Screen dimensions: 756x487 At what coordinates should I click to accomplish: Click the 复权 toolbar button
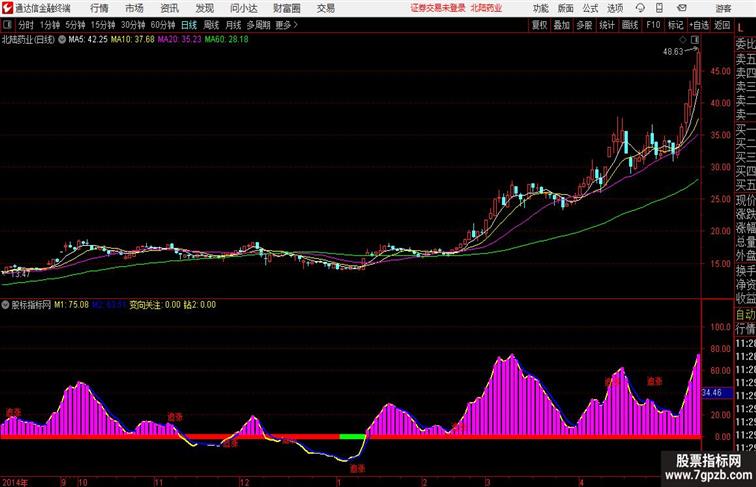(x=540, y=25)
